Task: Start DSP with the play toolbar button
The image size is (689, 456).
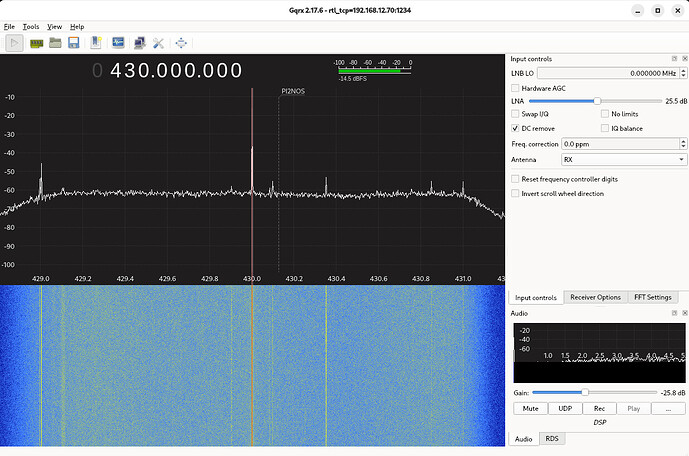Action: 15,43
